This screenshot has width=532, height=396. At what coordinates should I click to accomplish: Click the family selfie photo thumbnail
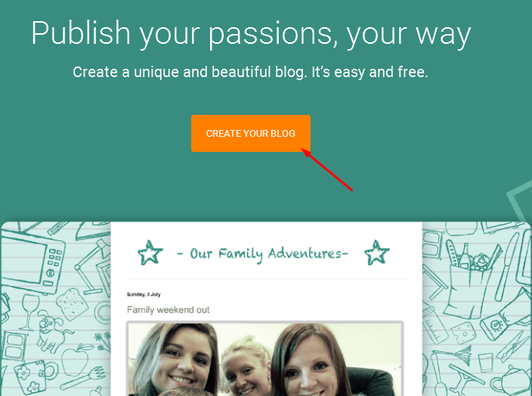(x=265, y=359)
